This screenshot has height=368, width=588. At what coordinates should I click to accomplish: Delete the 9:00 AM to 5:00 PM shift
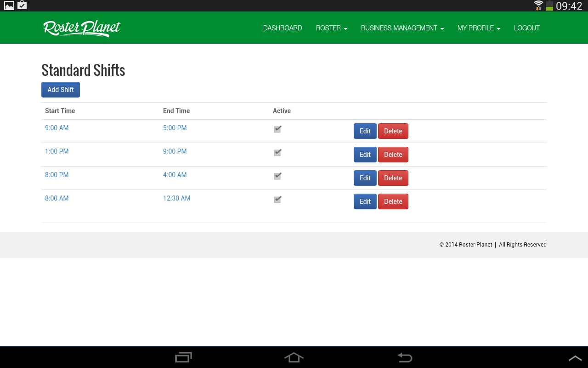[x=393, y=131]
